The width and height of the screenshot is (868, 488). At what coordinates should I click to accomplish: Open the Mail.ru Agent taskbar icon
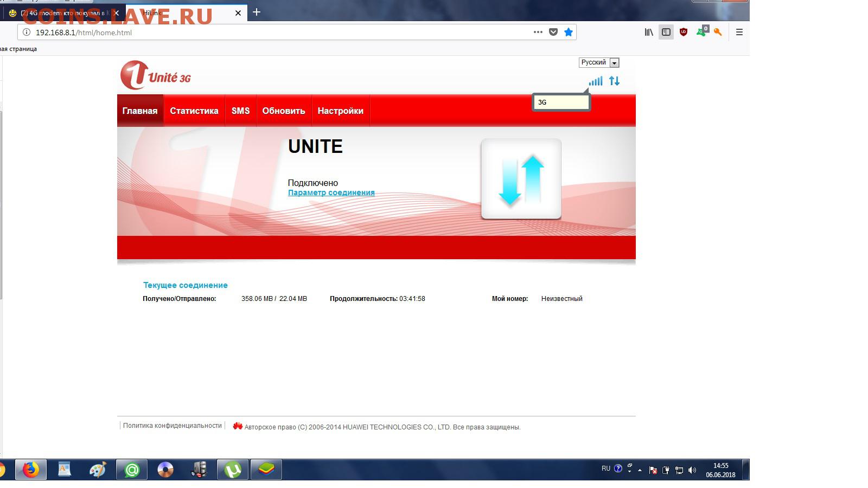point(132,470)
